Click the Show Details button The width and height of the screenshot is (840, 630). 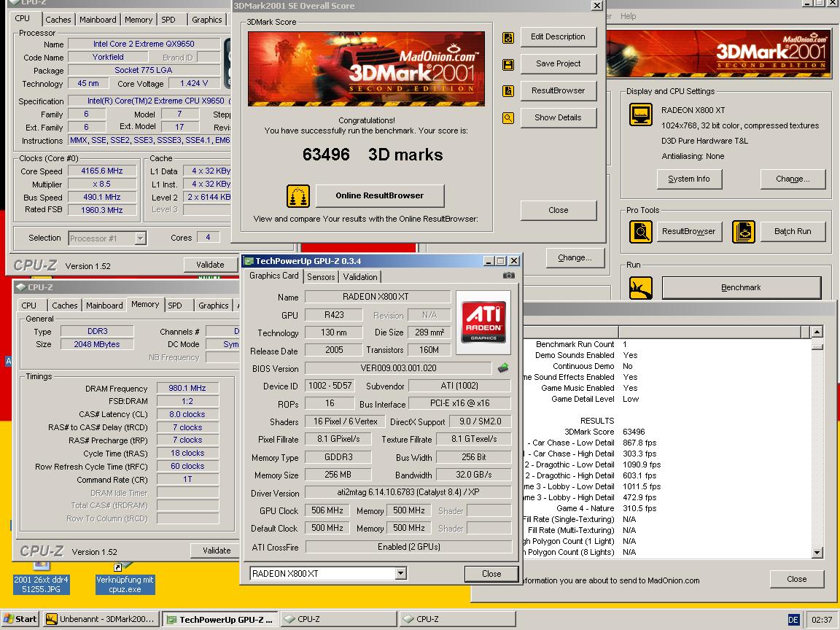[559, 117]
